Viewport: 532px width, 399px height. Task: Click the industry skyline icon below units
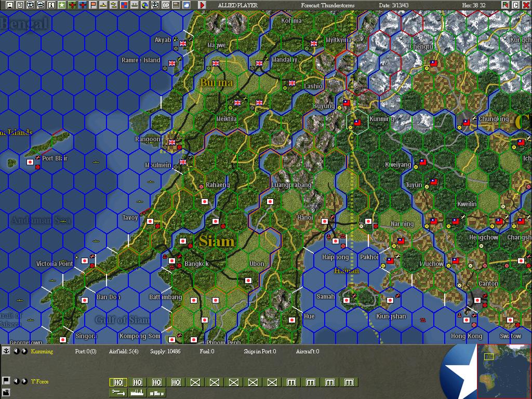point(137,393)
